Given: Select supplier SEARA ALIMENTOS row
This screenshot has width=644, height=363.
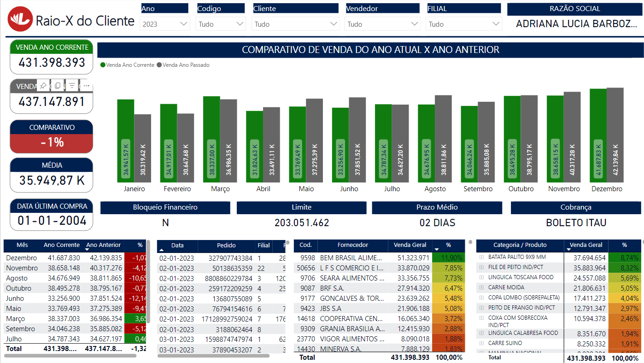Looking at the screenshot, I should click(x=379, y=278).
